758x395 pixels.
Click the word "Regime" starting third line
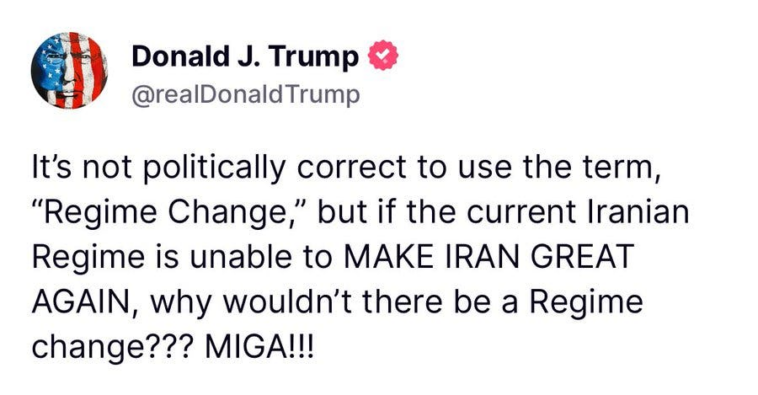click(x=88, y=258)
